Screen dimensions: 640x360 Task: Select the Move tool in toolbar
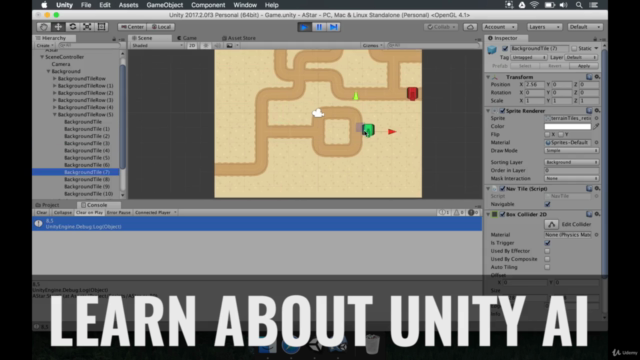[x=58, y=27]
